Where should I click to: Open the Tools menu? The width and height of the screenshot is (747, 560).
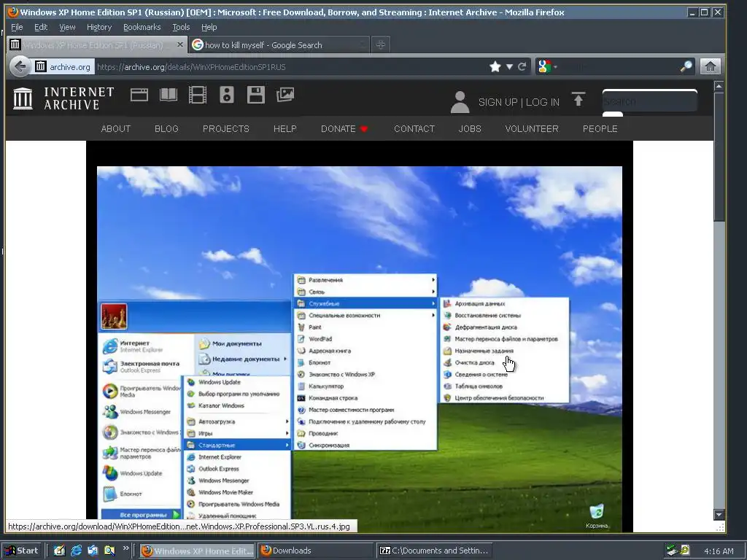pos(181,27)
